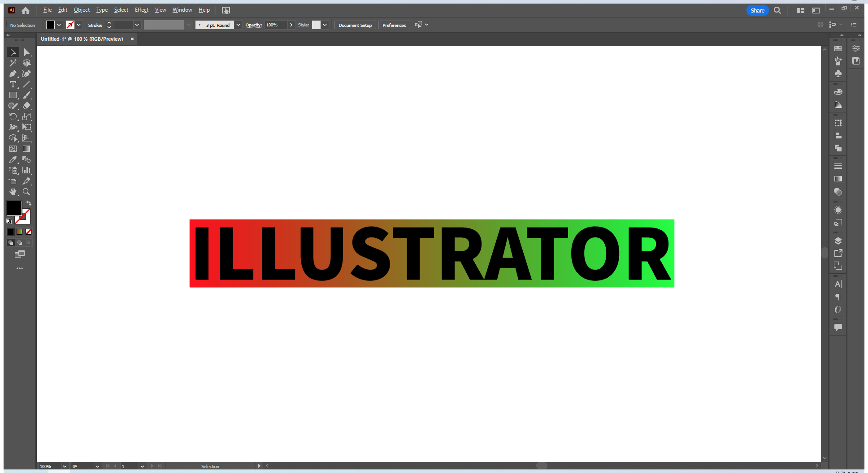Open the File menu

point(48,10)
